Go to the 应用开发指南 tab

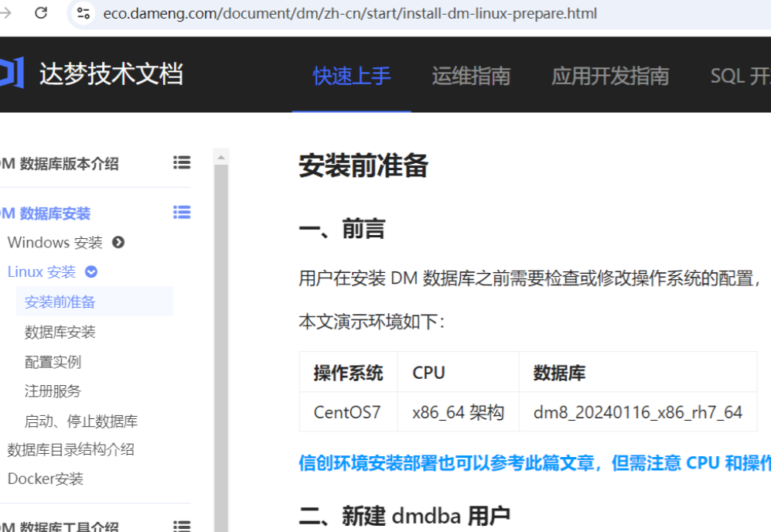[609, 76]
